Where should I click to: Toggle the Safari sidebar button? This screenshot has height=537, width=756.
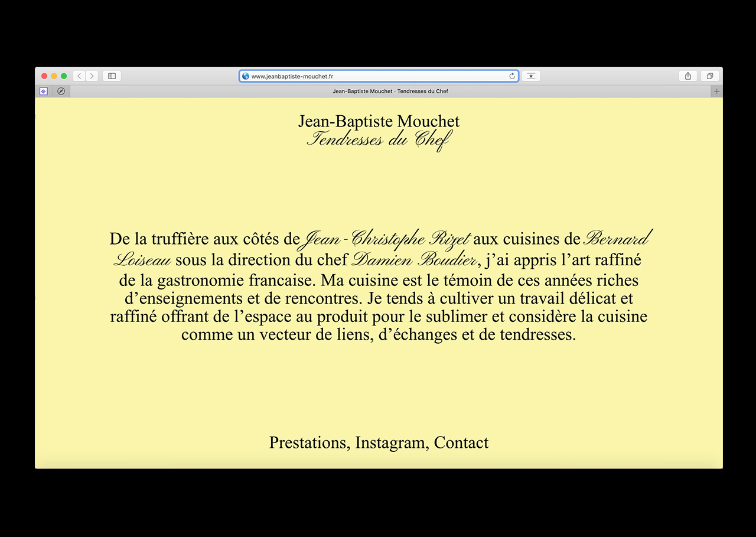click(112, 76)
